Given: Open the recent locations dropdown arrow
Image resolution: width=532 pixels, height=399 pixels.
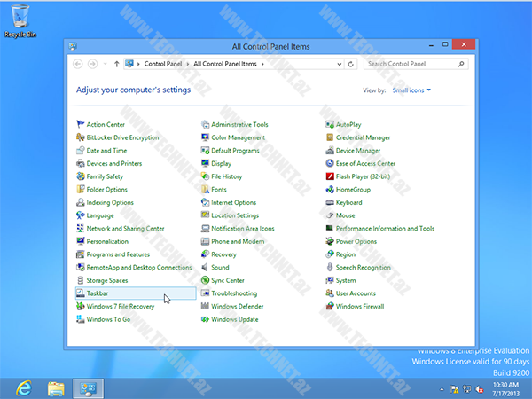Looking at the screenshot, I should [105, 64].
